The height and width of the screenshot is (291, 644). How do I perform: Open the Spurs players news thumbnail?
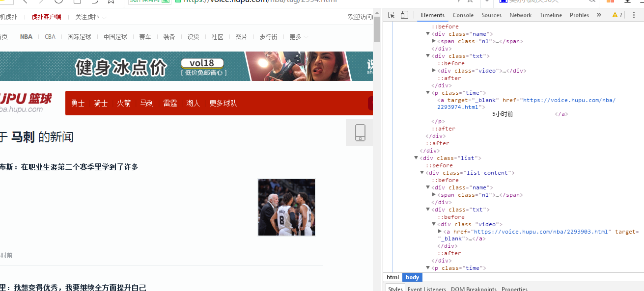[286, 207]
